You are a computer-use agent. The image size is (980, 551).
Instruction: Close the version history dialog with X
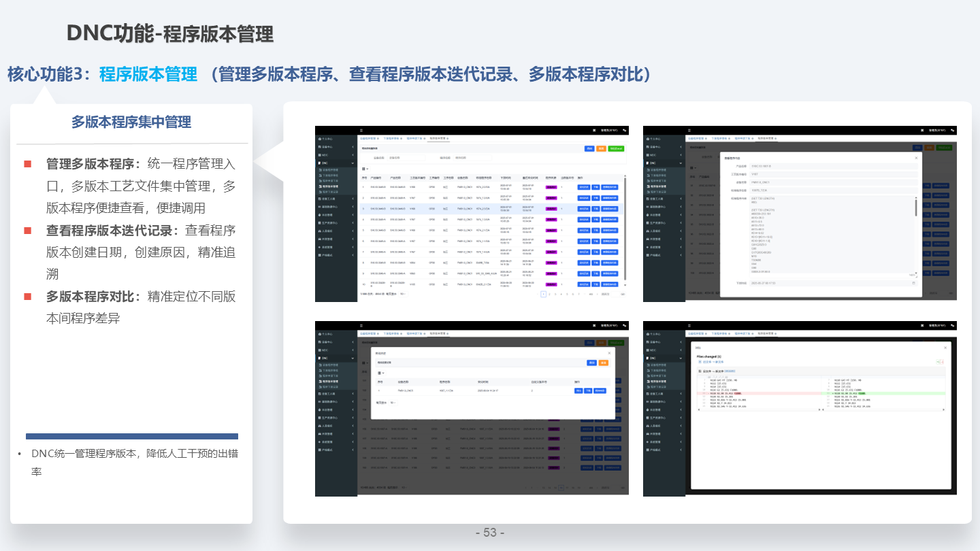(x=609, y=353)
